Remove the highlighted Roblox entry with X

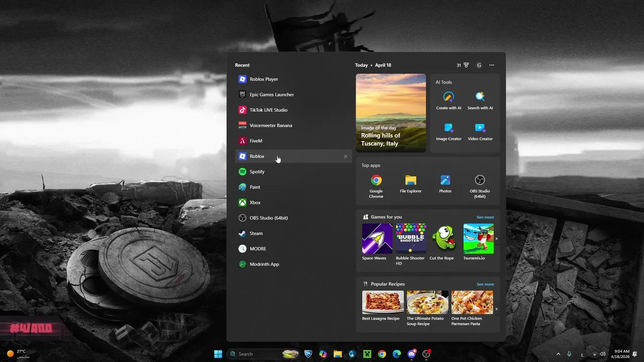346,156
